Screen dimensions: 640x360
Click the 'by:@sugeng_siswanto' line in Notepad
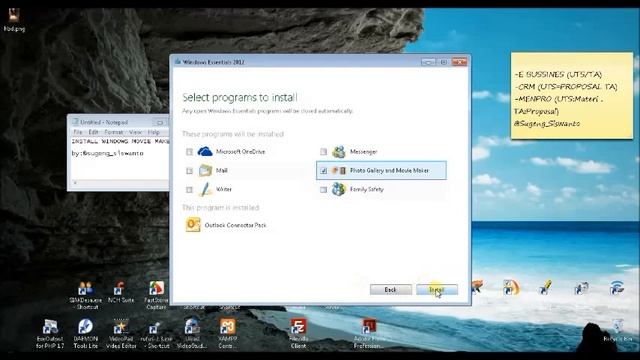tap(107, 153)
